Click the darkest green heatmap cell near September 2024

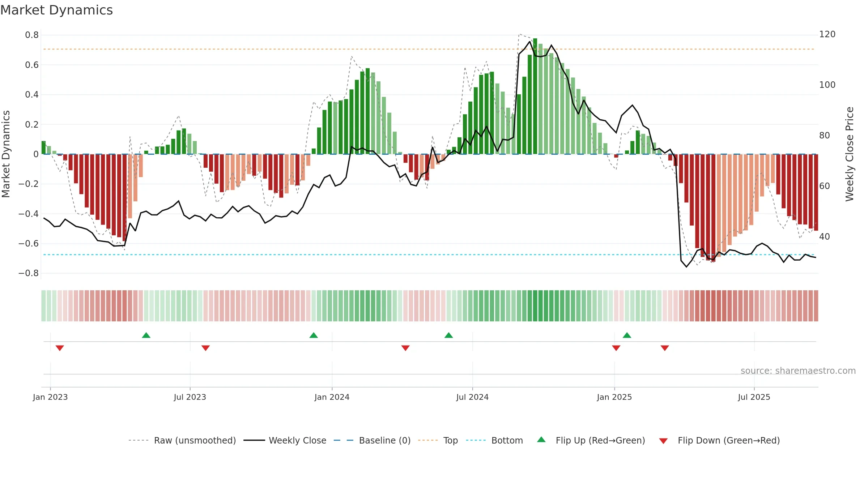click(535, 306)
